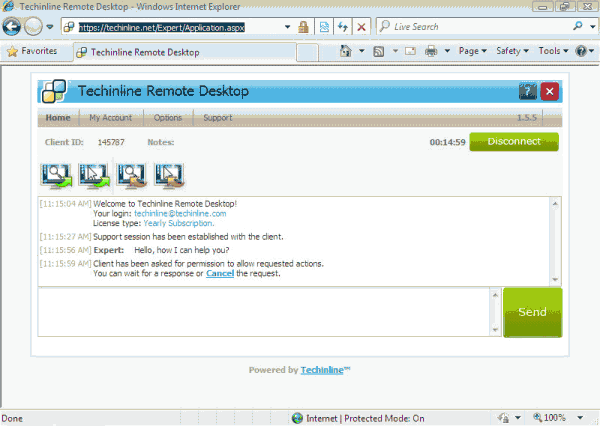Click the Done status bar text
This screenshot has height=426, width=600.
tap(12, 418)
